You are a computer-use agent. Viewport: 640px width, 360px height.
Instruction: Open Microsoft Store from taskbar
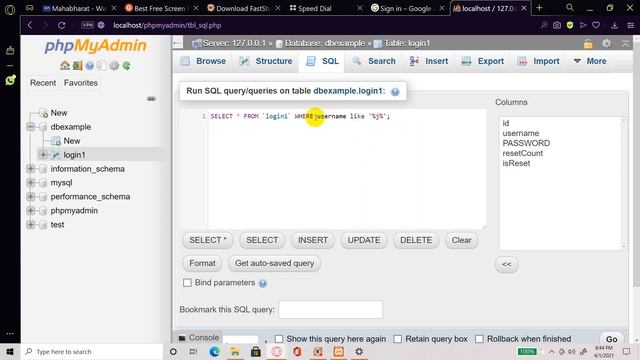click(x=256, y=351)
